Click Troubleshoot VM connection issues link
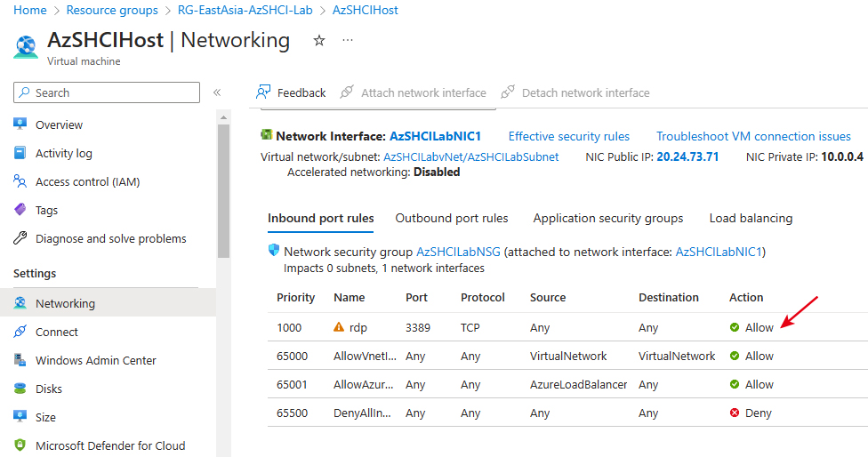868x457 pixels. click(753, 137)
